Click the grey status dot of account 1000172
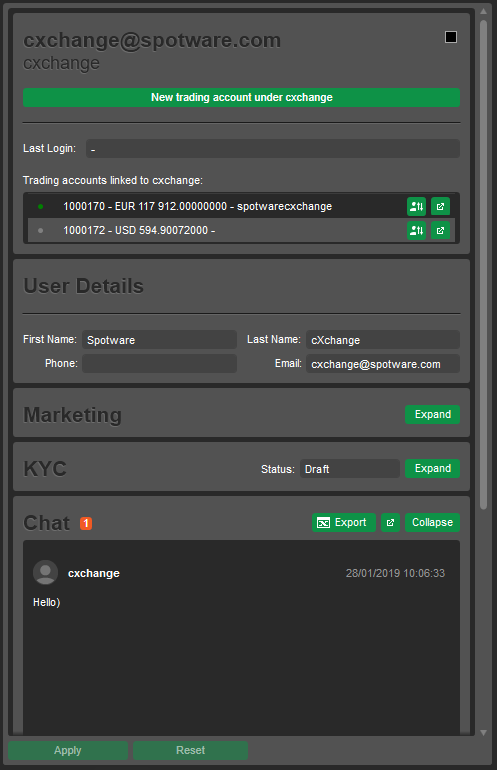The image size is (497, 770). pyautogui.click(x=40, y=230)
